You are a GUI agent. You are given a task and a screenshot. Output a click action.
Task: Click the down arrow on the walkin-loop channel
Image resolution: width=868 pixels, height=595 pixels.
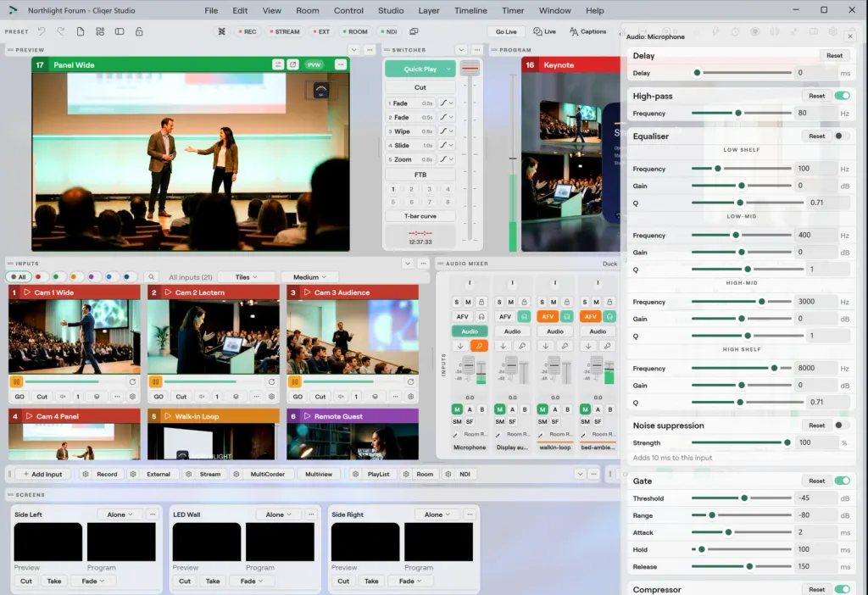[x=546, y=346]
